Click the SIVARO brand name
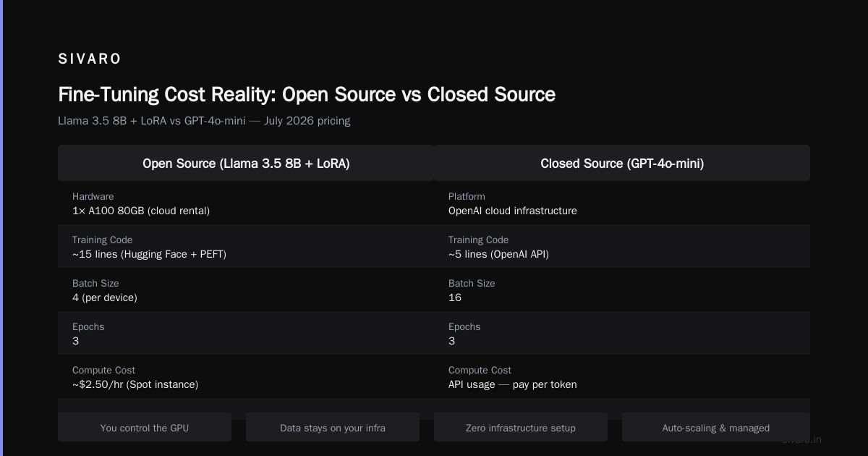Image resolution: width=868 pixels, height=456 pixels. pyautogui.click(x=90, y=59)
